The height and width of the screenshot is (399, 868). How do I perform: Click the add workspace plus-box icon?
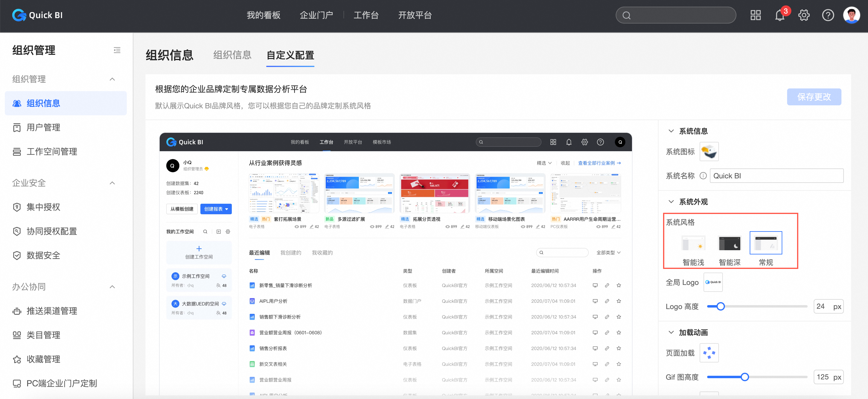tap(219, 231)
